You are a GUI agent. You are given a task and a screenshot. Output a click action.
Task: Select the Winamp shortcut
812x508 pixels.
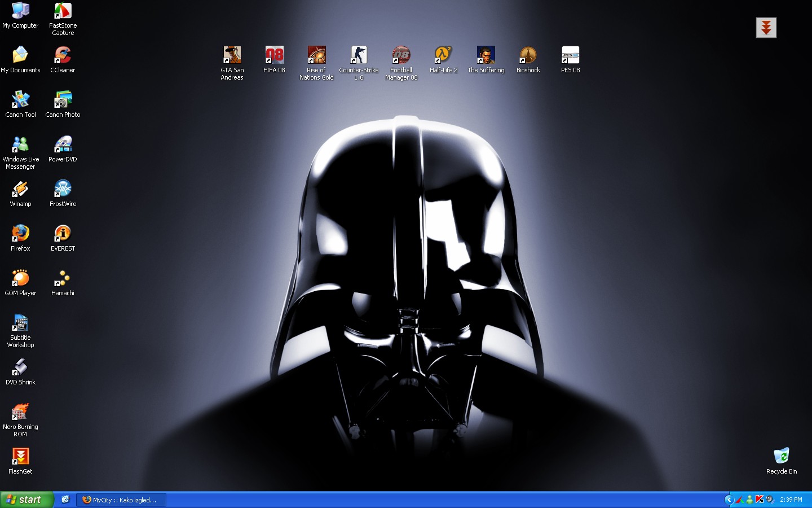[x=20, y=194]
